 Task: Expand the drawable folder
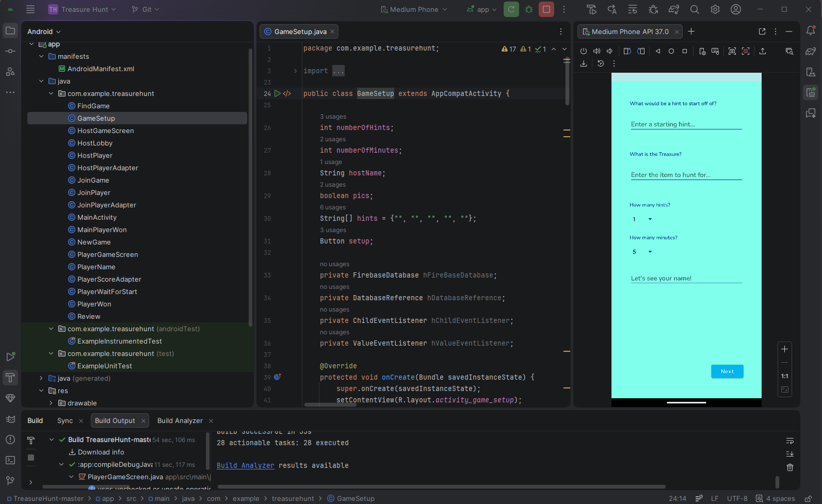point(51,403)
